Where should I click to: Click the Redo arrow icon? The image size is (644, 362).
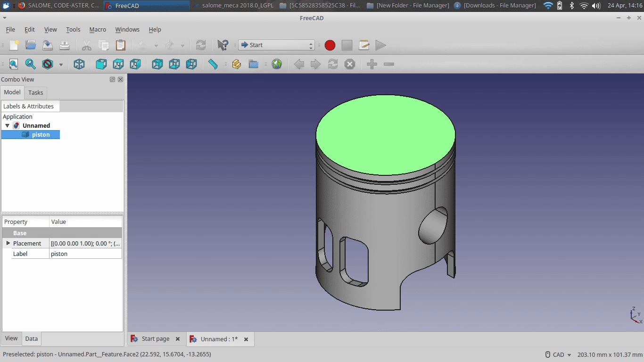click(169, 45)
